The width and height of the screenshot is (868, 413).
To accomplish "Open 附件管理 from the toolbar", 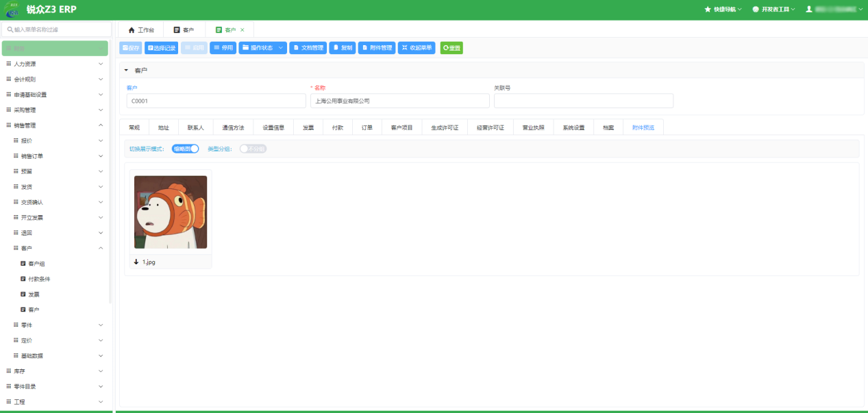I will [377, 48].
